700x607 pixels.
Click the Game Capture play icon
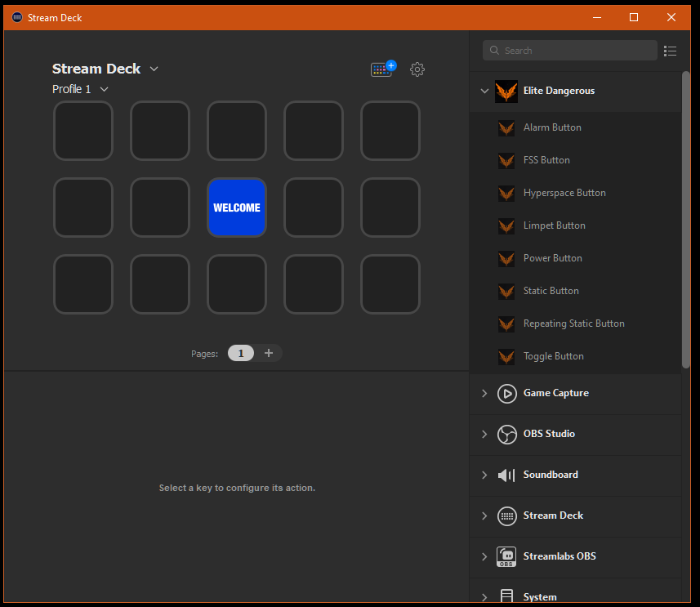[506, 394]
